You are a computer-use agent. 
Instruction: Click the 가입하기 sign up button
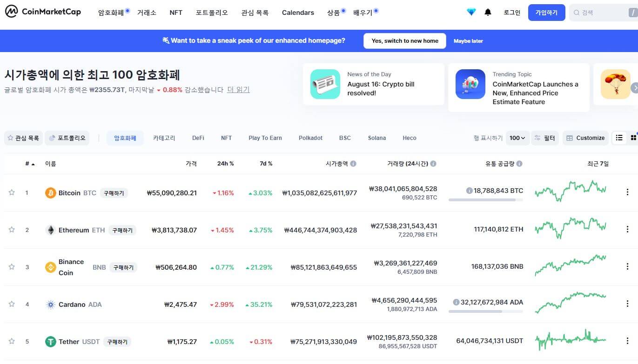[x=546, y=13]
